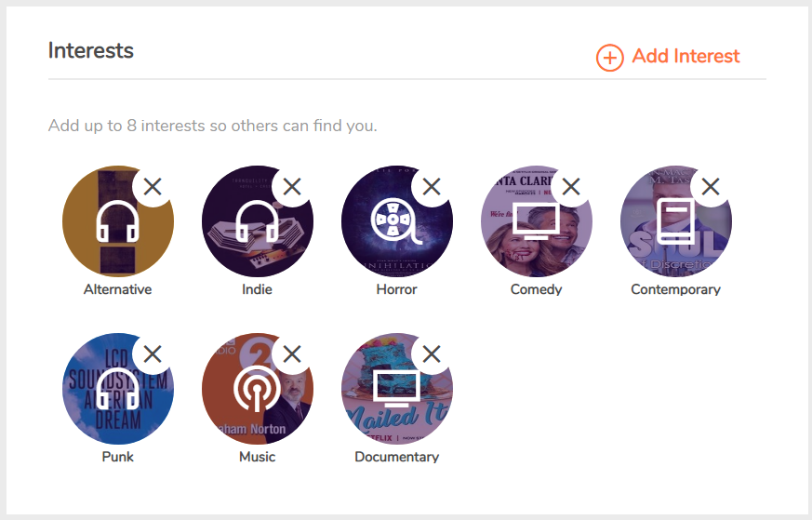The image size is (812, 520).
Task: Delete the Horror interest using X icon
Action: click(432, 186)
